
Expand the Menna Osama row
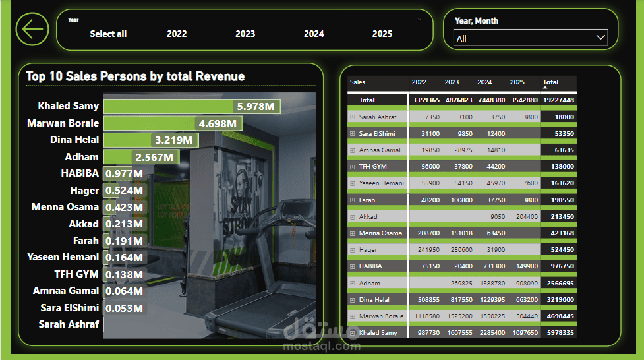click(353, 233)
